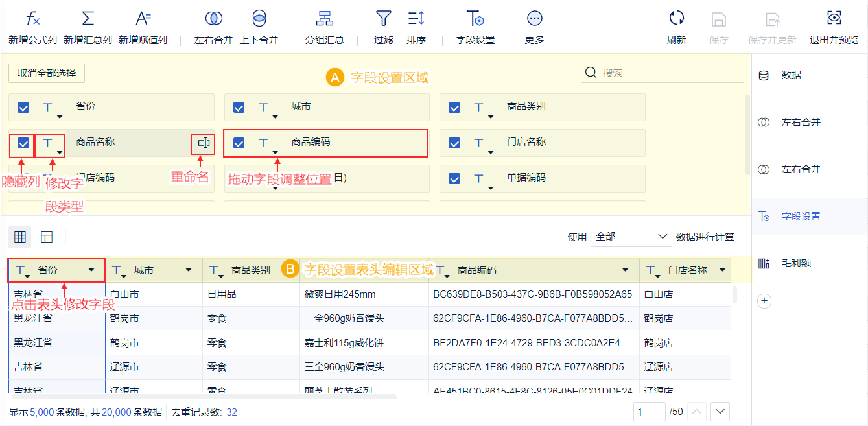Add a new summary column (新增汇总列)

click(88, 28)
